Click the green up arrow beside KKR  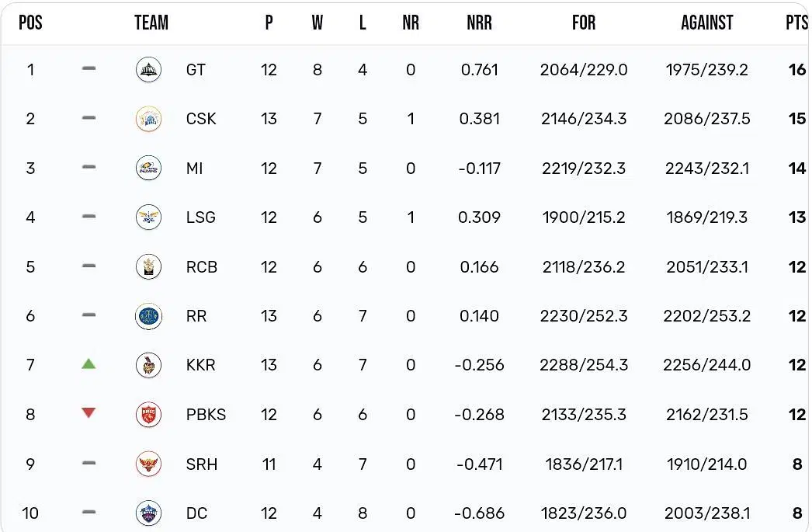pyautogui.click(x=88, y=363)
